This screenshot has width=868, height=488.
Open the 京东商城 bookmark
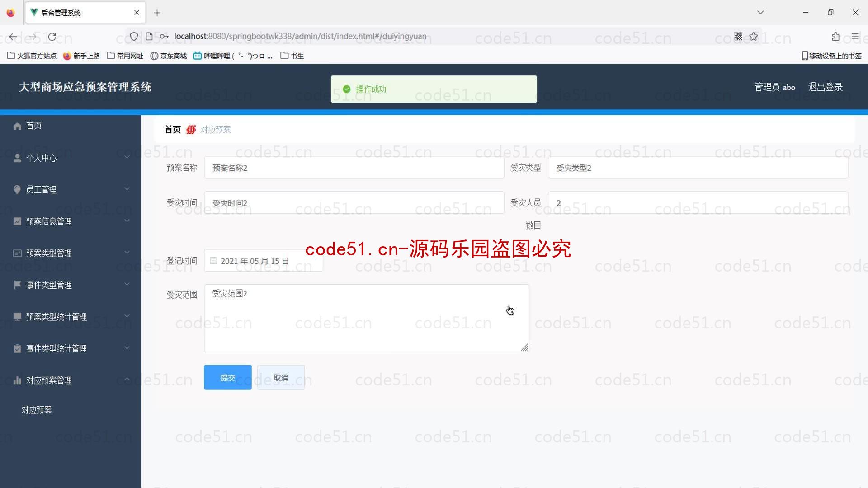(x=168, y=56)
